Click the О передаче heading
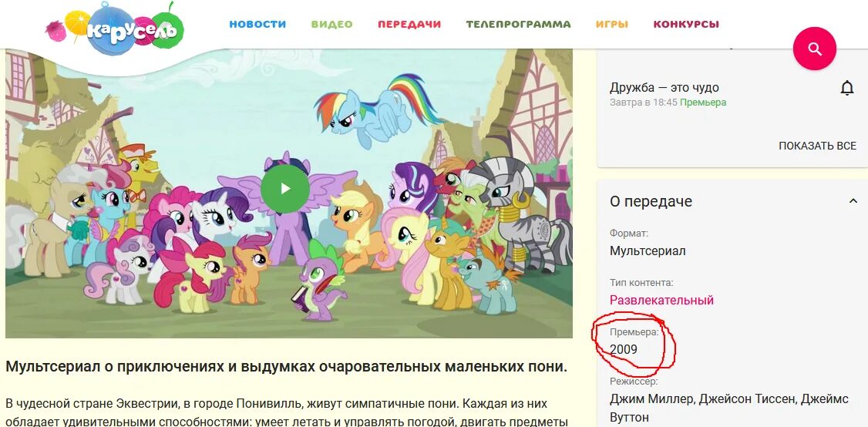The width and height of the screenshot is (868, 427). [x=651, y=202]
